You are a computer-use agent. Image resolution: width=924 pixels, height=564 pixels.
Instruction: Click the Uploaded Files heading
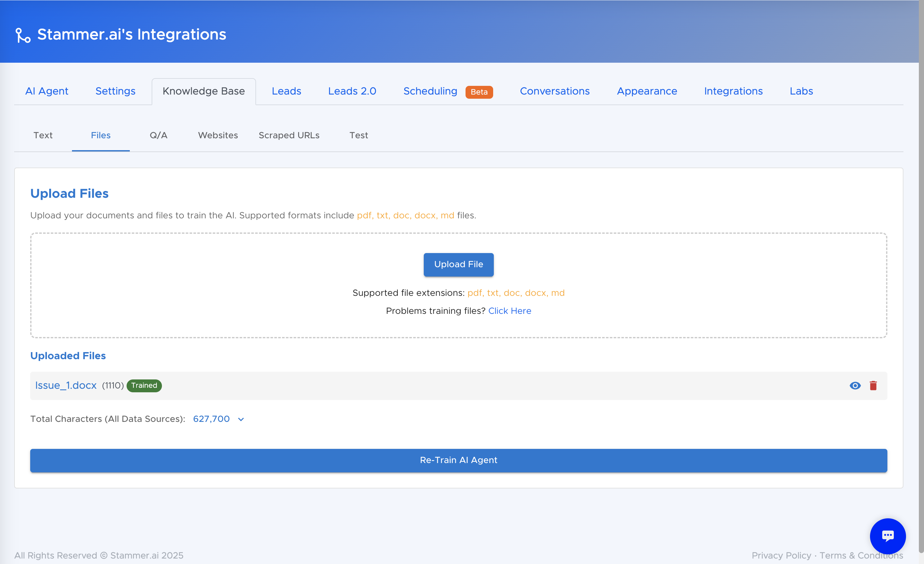point(68,356)
